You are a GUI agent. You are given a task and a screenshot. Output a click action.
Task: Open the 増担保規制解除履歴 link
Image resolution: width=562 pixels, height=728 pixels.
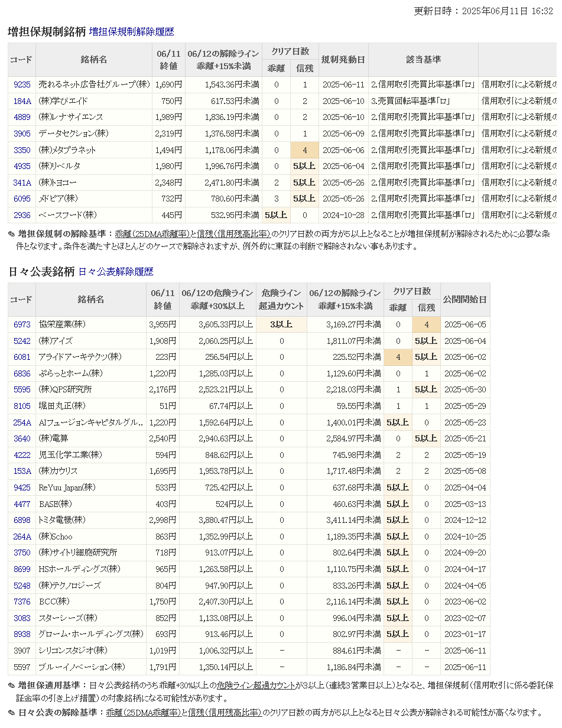(131, 32)
